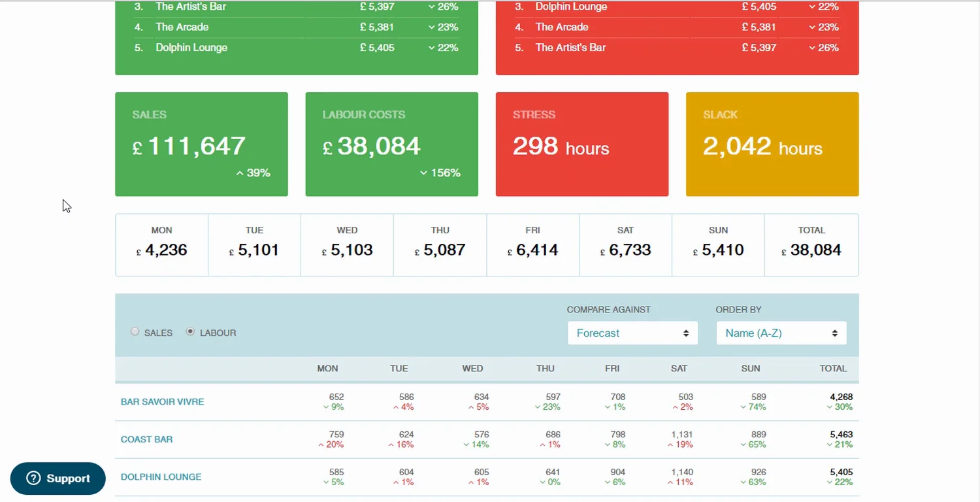This screenshot has width=980, height=502.
Task: Click the 156% indicator on the Labour Costs card
Action: click(x=440, y=173)
